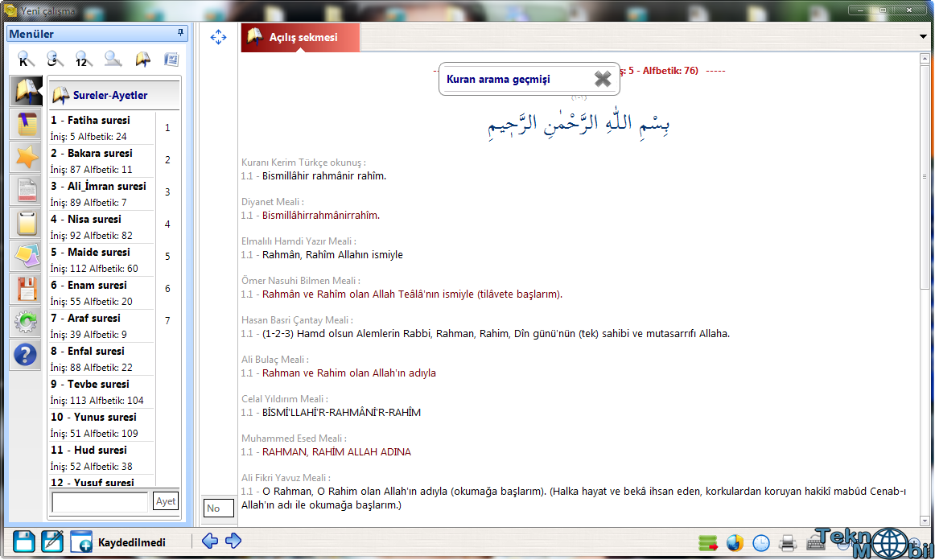The width and height of the screenshot is (935, 560).
Task: Click the ayet search input field
Action: pyautogui.click(x=100, y=501)
